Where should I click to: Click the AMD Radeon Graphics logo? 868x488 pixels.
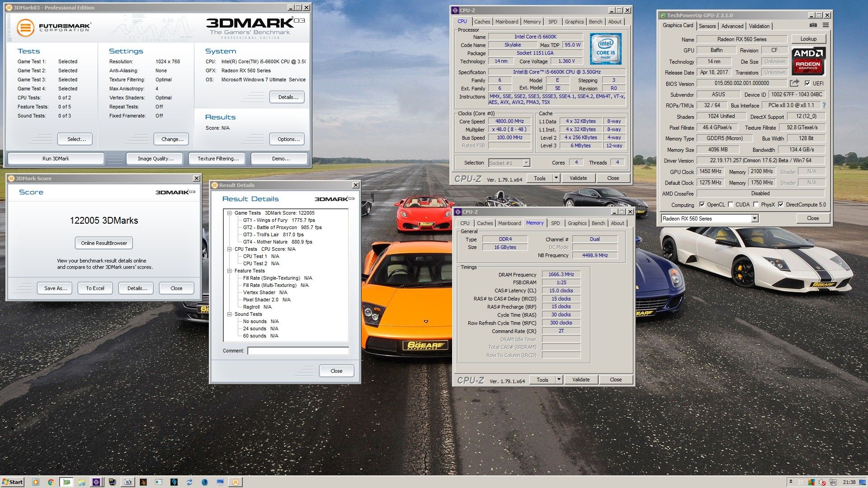click(808, 61)
